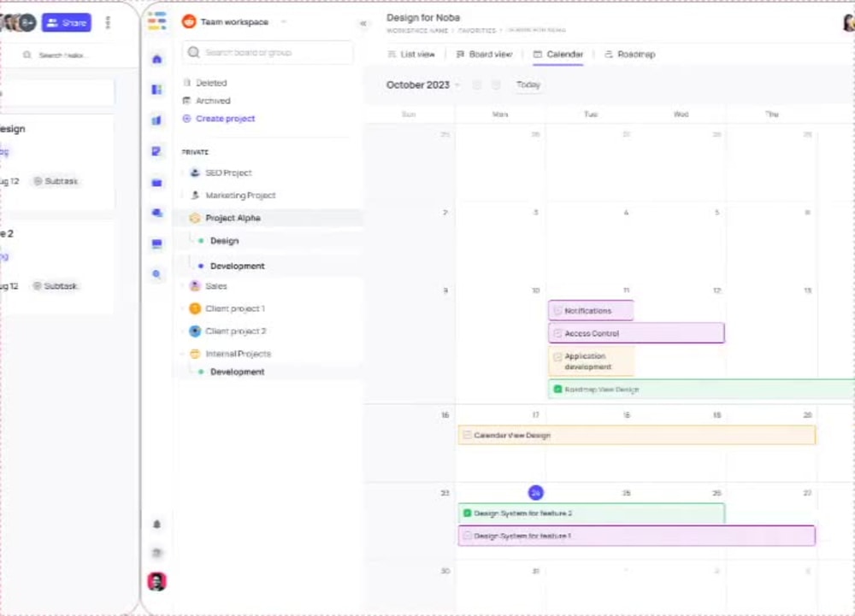The width and height of the screenshot is (855, 616).
Task: Click the search field in left window
Action: pos(61,55)
